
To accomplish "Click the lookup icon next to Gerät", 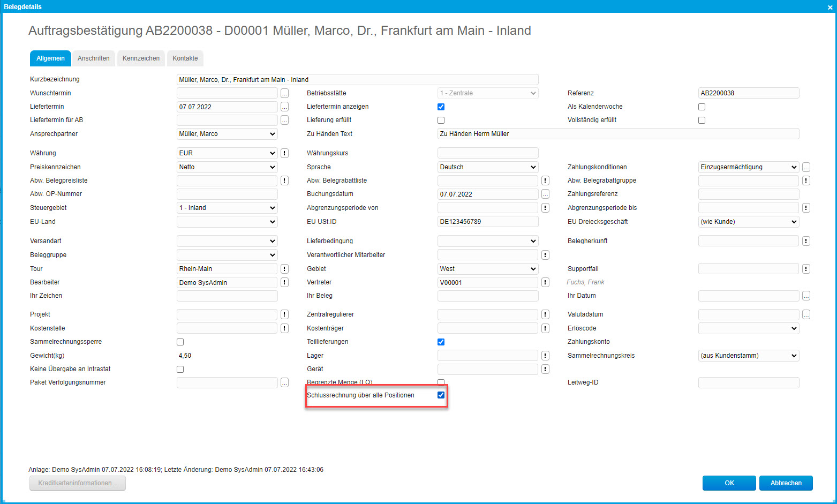I will (x=545, y=369).
